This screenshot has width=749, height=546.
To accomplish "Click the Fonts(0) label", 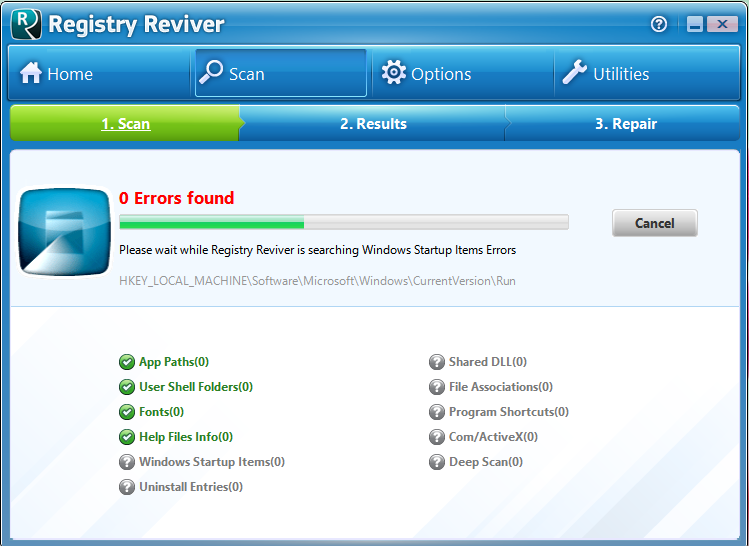I will 161,412.
